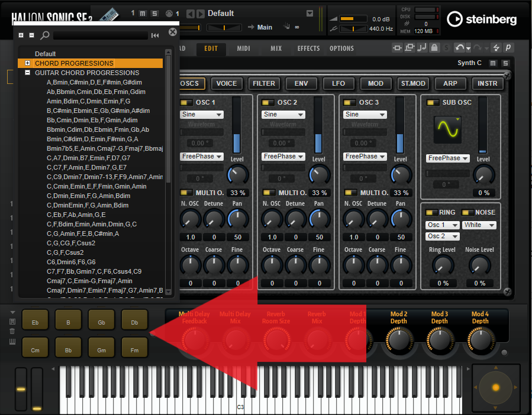Click the main volume slider at 0.0 dB
The width and height of the screenshot is (532, 415).
pos(353,19)
